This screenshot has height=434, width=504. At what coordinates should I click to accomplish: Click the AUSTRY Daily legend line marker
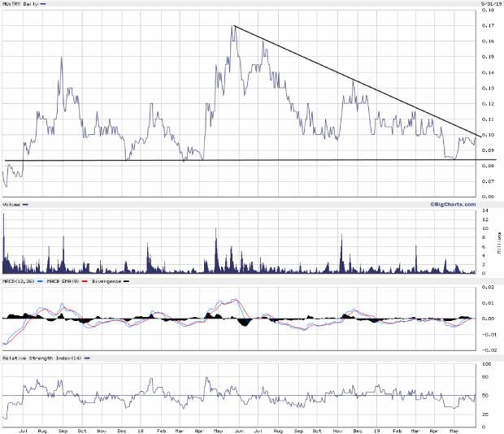43,4
